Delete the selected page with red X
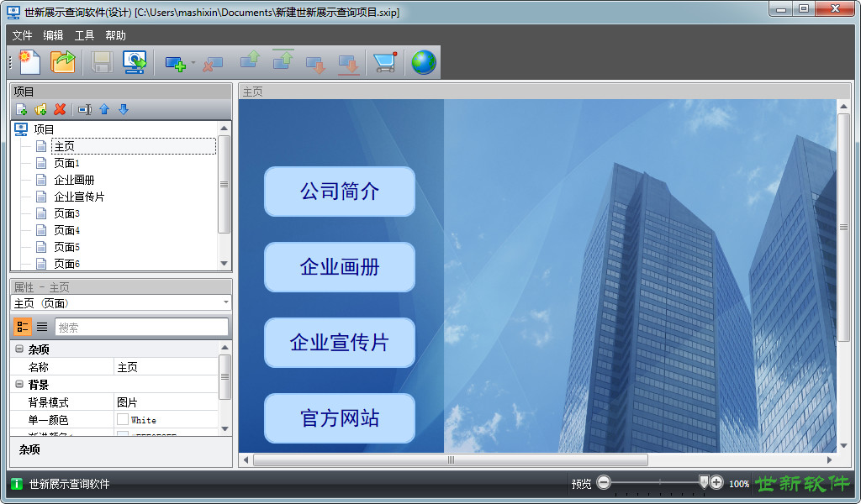This screenshot has height=504, width=861. point(60,110)
